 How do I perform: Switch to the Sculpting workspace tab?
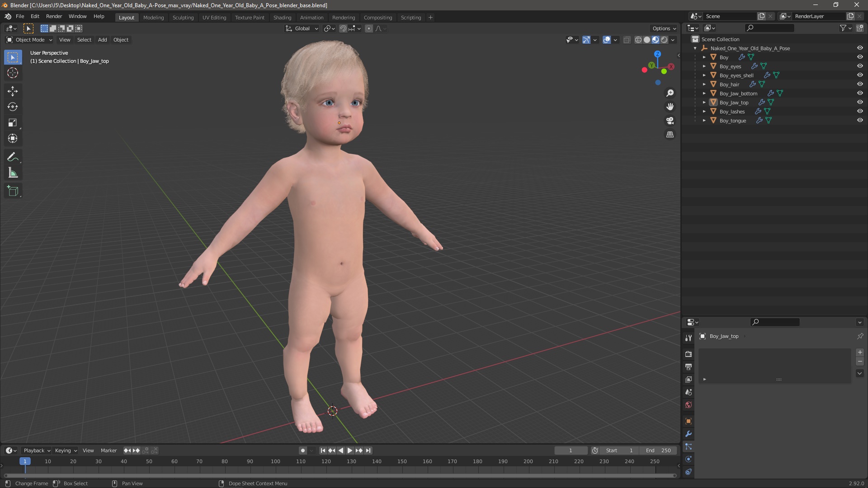tap(183, 18)
